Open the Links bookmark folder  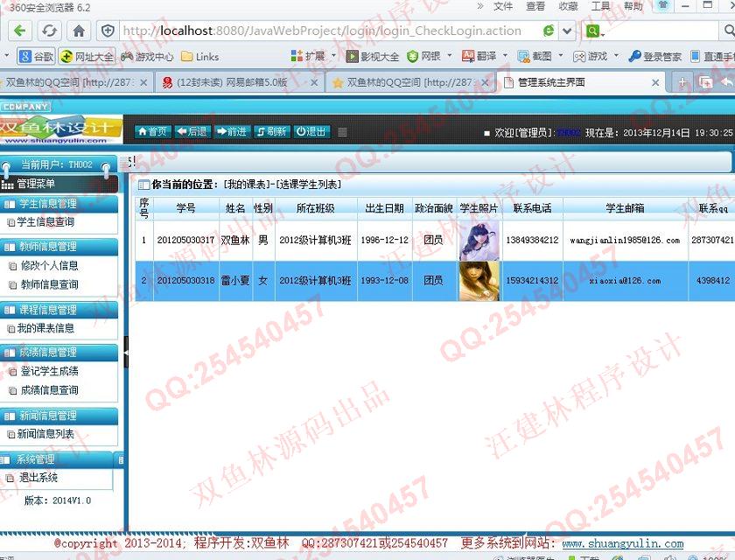point(200,57)
